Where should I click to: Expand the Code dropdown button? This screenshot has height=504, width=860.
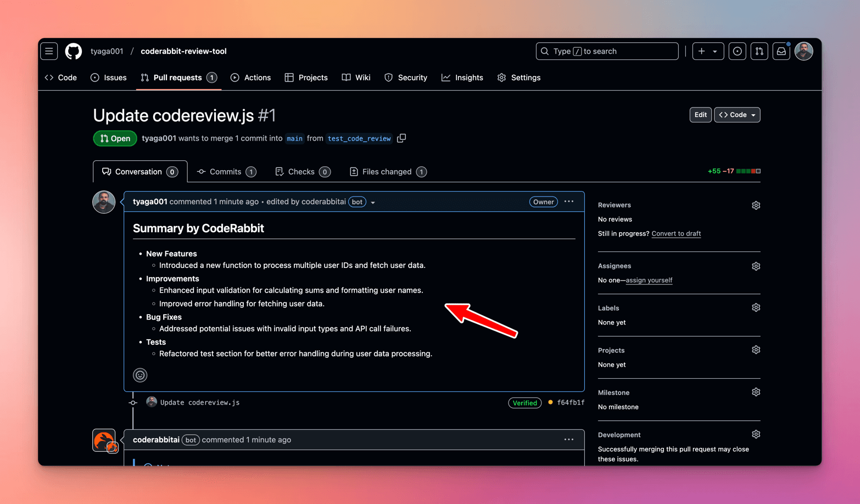pyautogui.click(x=737, y=115)
